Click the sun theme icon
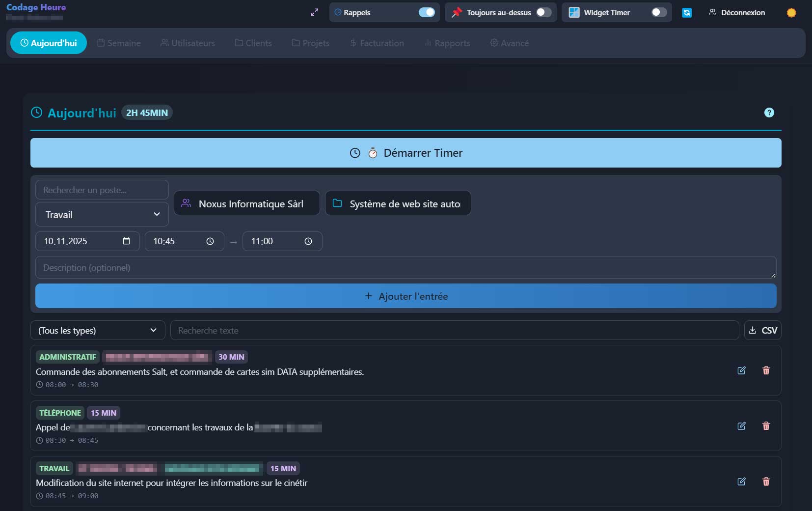The width and height of the screenshot is (812, 511). 791,13
